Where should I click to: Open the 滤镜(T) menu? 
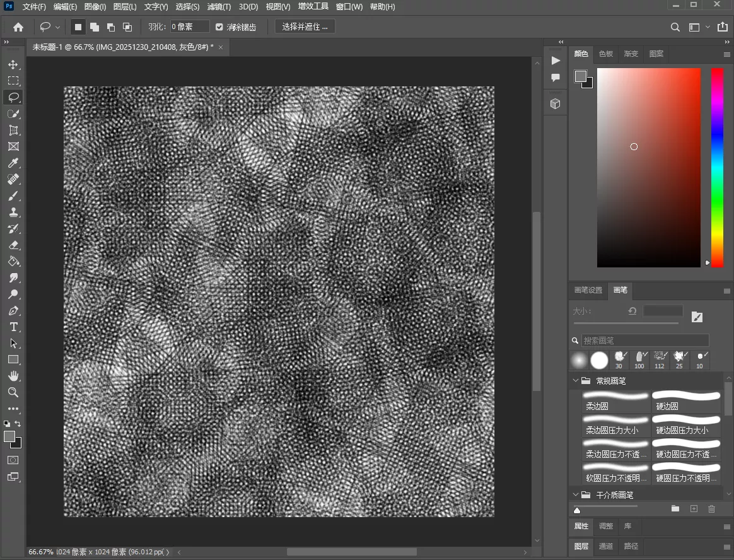[219, 7]
